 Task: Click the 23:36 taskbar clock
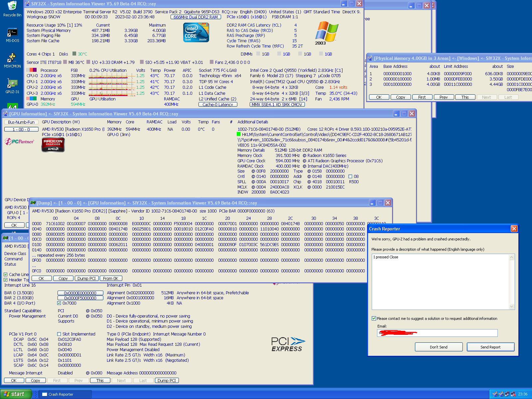click(x=523, y=394)
